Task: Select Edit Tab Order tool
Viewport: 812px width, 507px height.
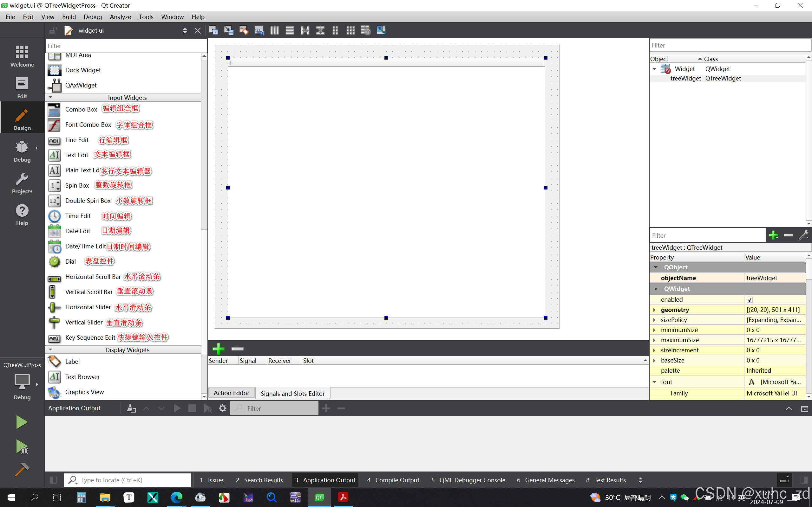Action: point(259,30)
